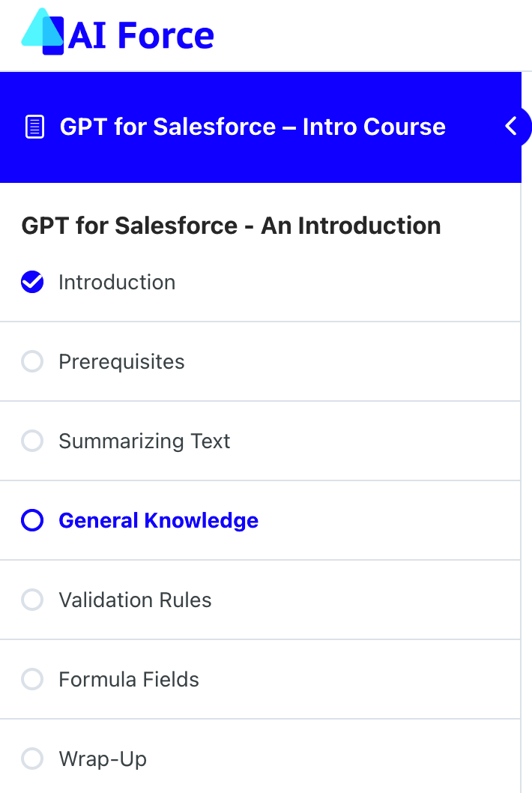Screen dimensions: 532x793
Task: Click the GPT for Salesforce – Intro Course title
Action: coord(253,127)
